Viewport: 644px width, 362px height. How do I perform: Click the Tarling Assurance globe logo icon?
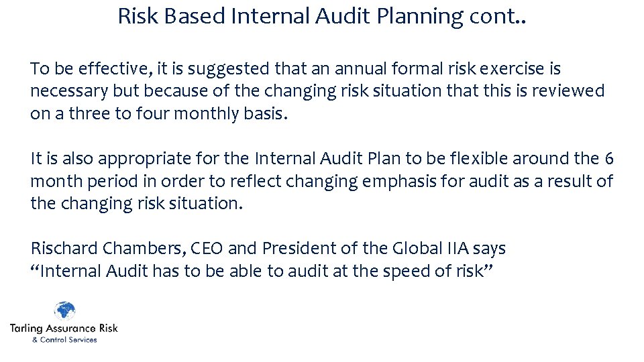[x=65, y=312]
